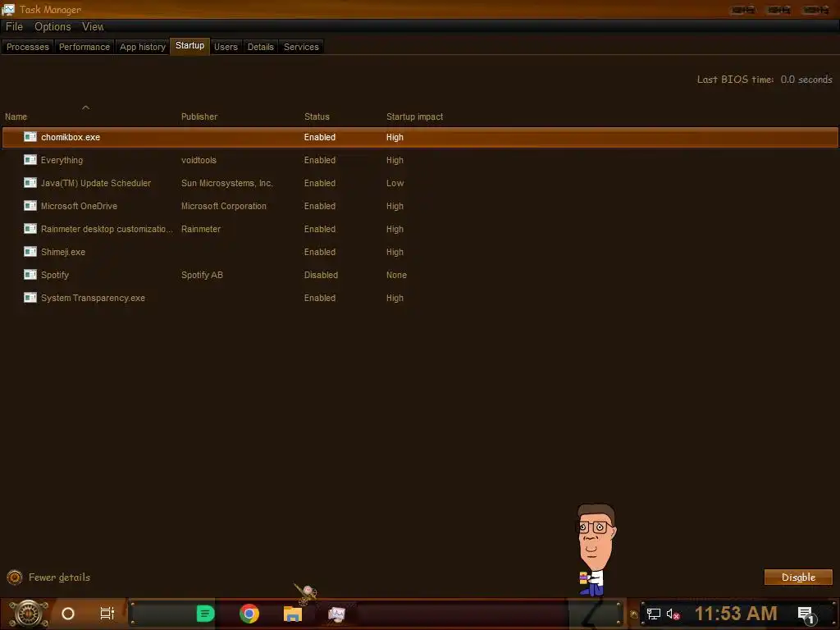Open the Options menu
The image size is (840, 630).
(52, 27)
